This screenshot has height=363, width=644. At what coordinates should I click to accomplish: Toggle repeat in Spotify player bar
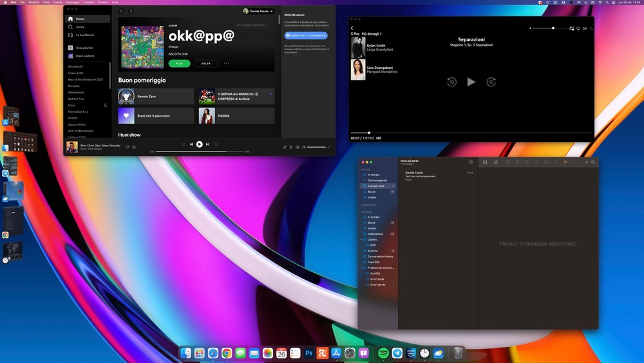point(216,144)
